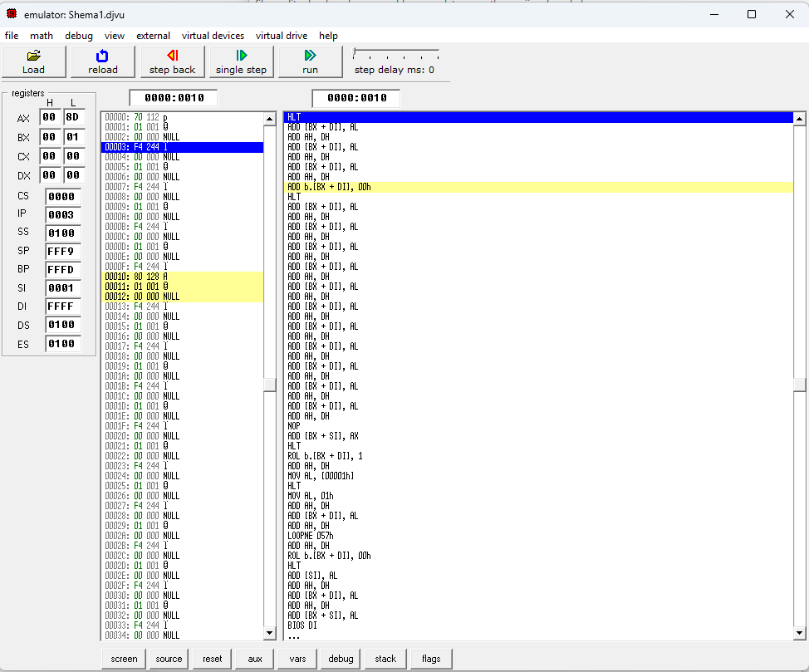Select memory row 00010: 80 128

coord(183,277)
